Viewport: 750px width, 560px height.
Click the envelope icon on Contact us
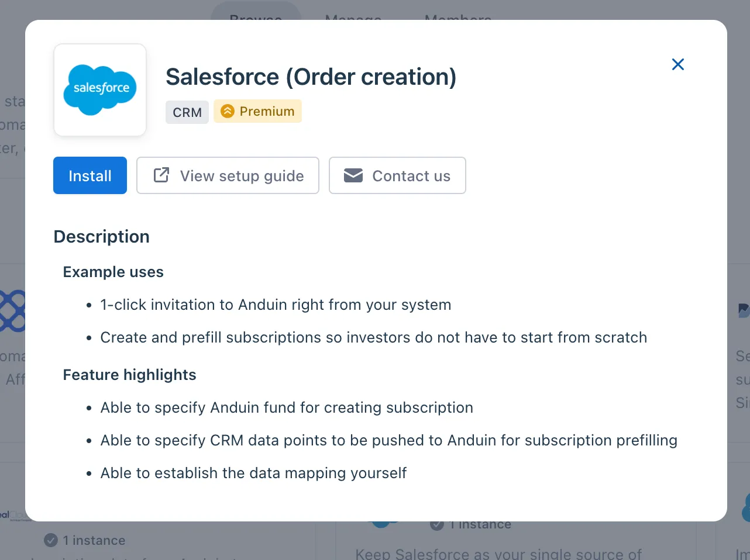(353, 175)
